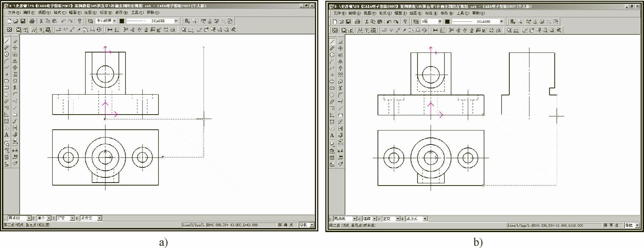Click Paste icon in window b toolbar
644x248 pixels.
tap(380, 21)
